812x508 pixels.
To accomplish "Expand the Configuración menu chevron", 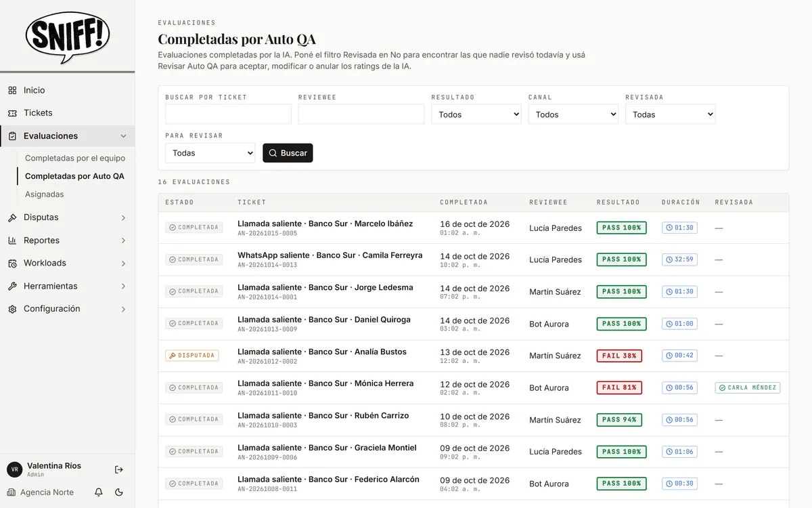I will coord(123,309).
